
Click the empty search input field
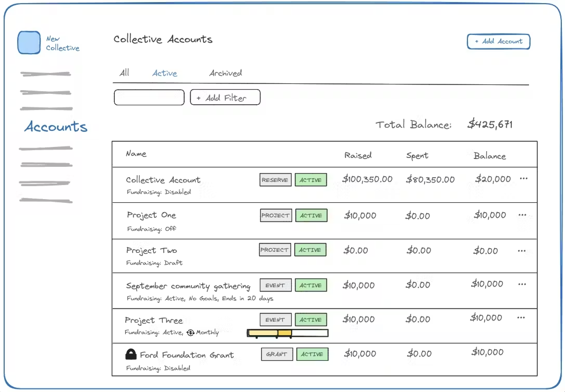click(x=149, y=97)
